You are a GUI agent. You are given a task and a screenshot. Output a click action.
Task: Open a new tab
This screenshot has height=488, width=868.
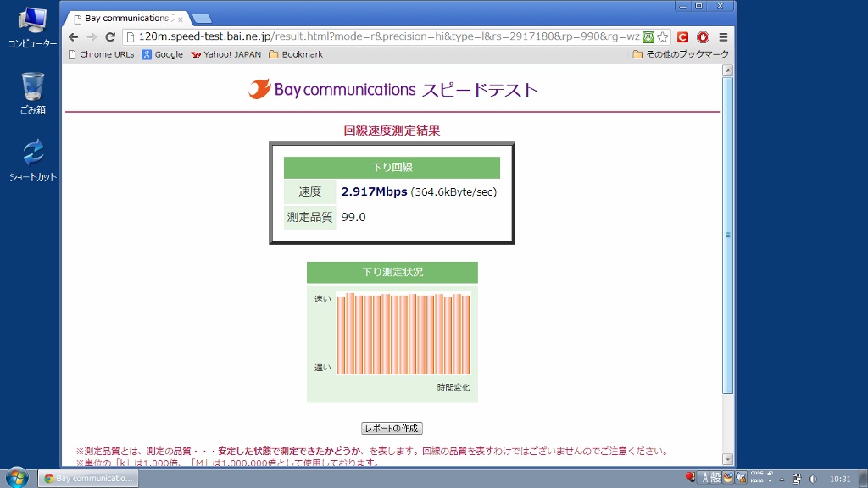202,18
